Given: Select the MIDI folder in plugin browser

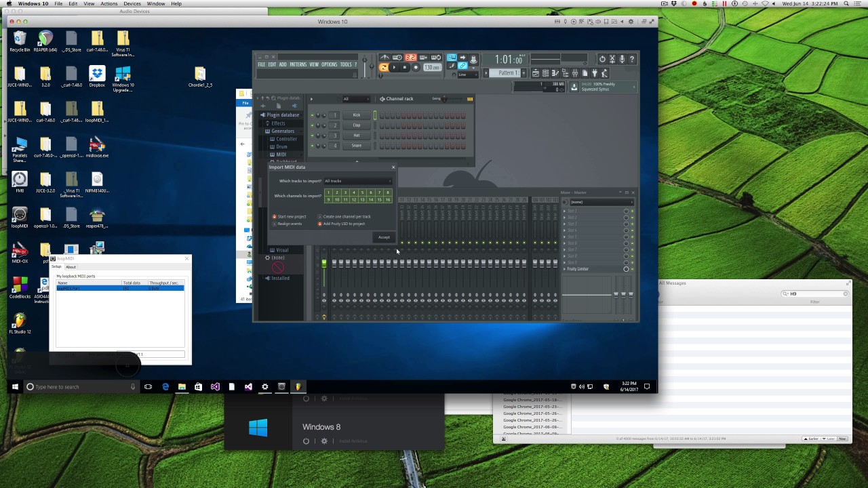Looking at the screenshot, I should (281, 155).
